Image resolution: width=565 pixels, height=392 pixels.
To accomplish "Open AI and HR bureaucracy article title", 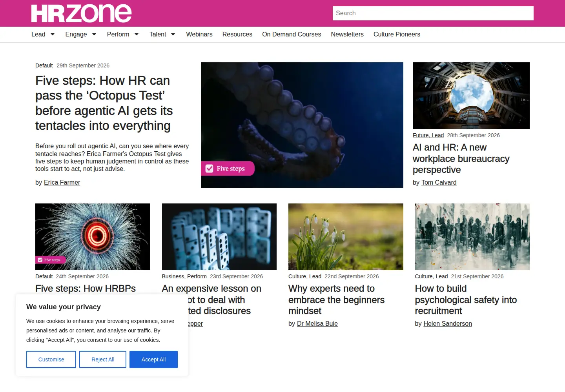I will pos(461,159).
